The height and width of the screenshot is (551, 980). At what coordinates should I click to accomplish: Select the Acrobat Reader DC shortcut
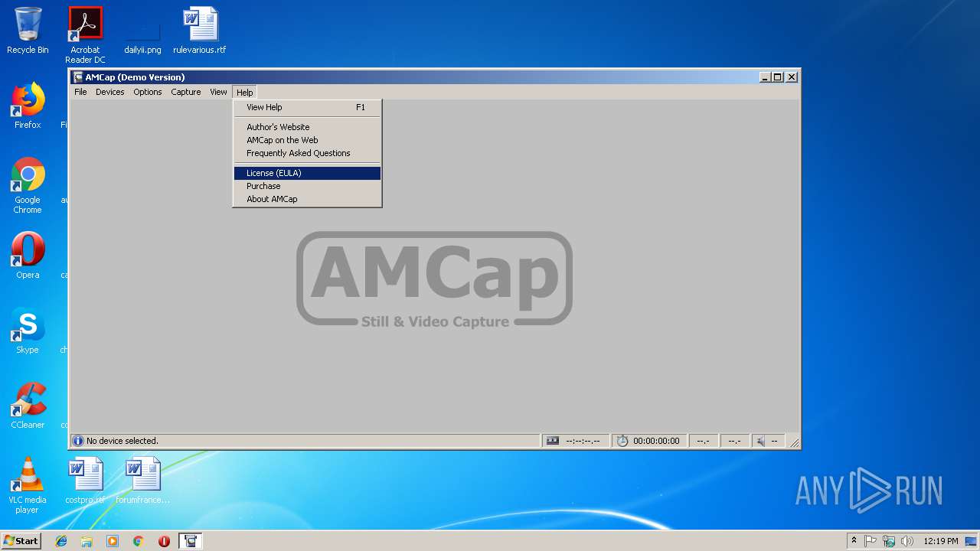click(85, 35)
